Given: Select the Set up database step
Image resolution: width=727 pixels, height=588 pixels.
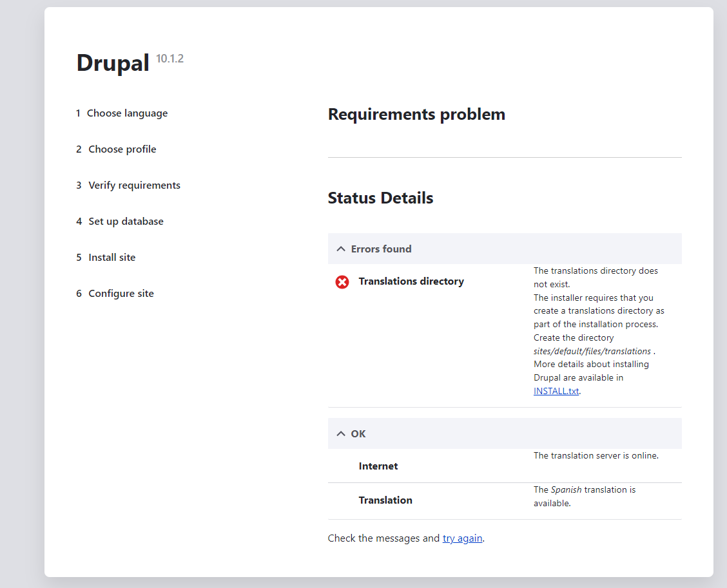Looking at the screenshot, I should click(120, 222).
